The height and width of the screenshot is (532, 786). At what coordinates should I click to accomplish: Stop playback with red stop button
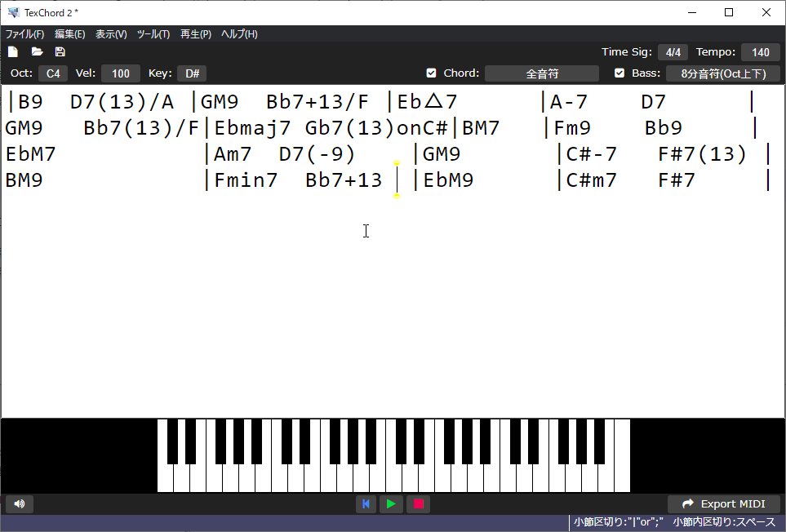click(x=419, y=504)
